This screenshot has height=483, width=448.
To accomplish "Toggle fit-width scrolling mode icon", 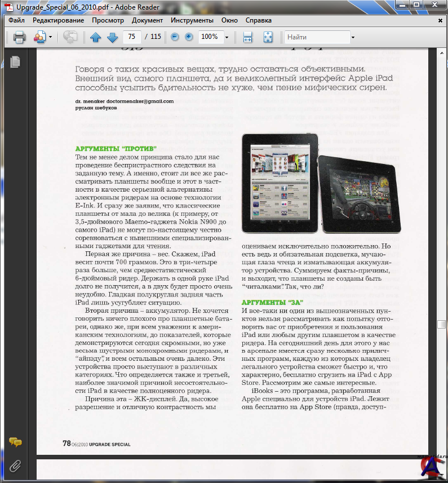I will (247, 37).
